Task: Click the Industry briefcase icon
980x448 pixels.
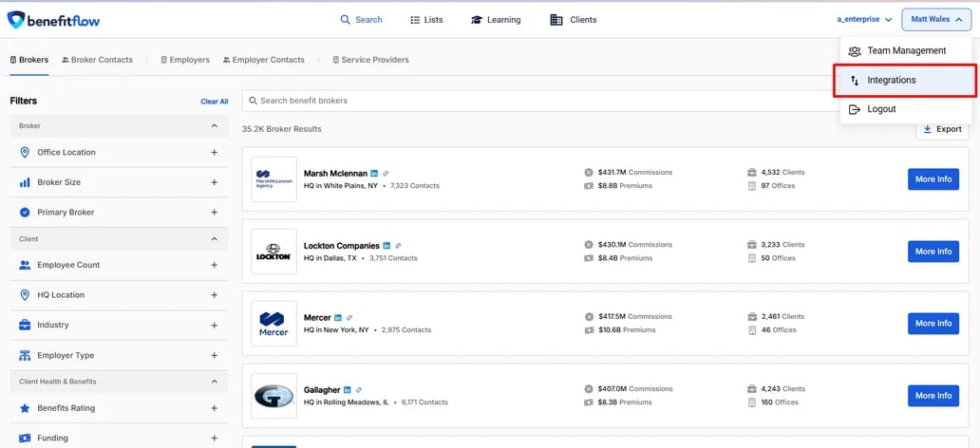Action: [x=25, y=325]
